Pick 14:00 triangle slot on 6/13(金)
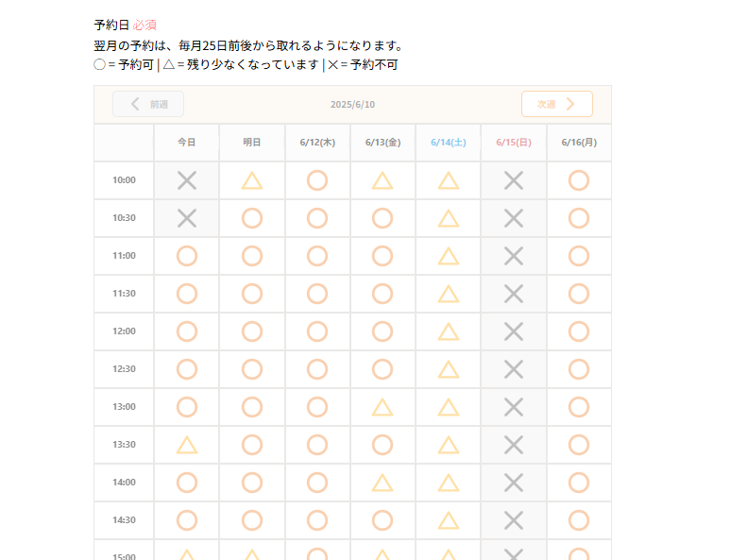 coord(382,483)
